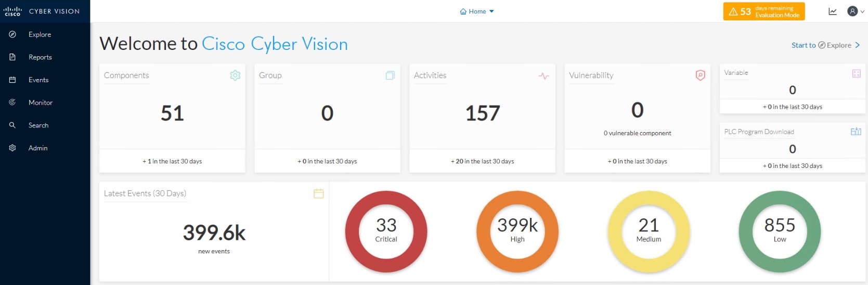The image size is (868, 285).
Task: Open the user account avatar icon
Action: [852, 11]
